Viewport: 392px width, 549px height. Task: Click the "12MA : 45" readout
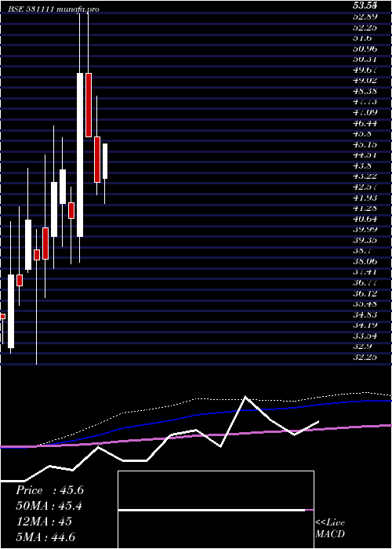[44, 522]
